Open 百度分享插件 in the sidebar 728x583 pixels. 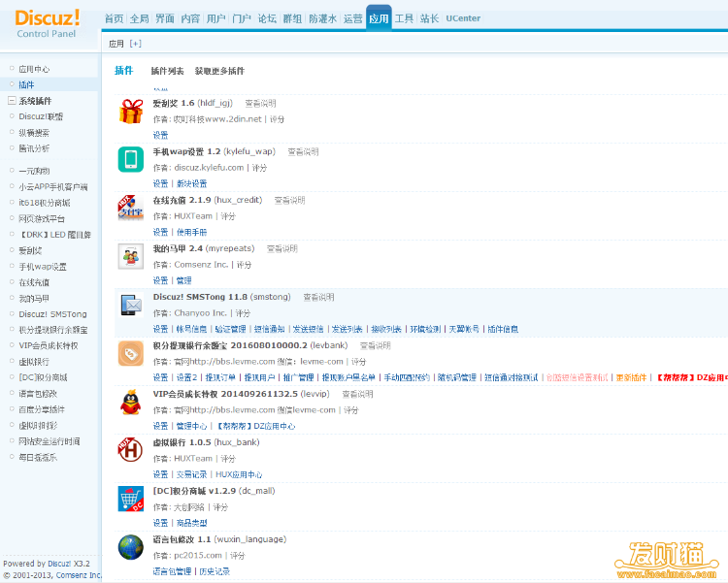point(42,409)
